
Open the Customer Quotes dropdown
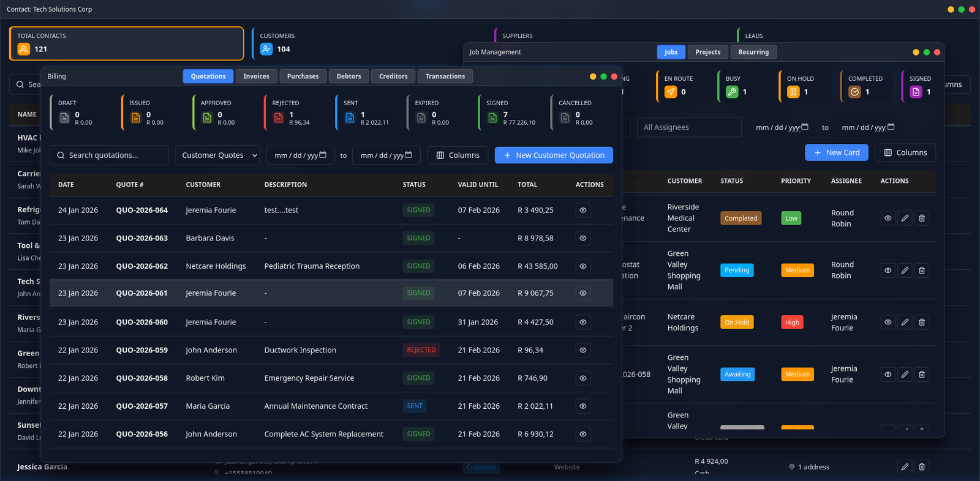click(217, 155)
